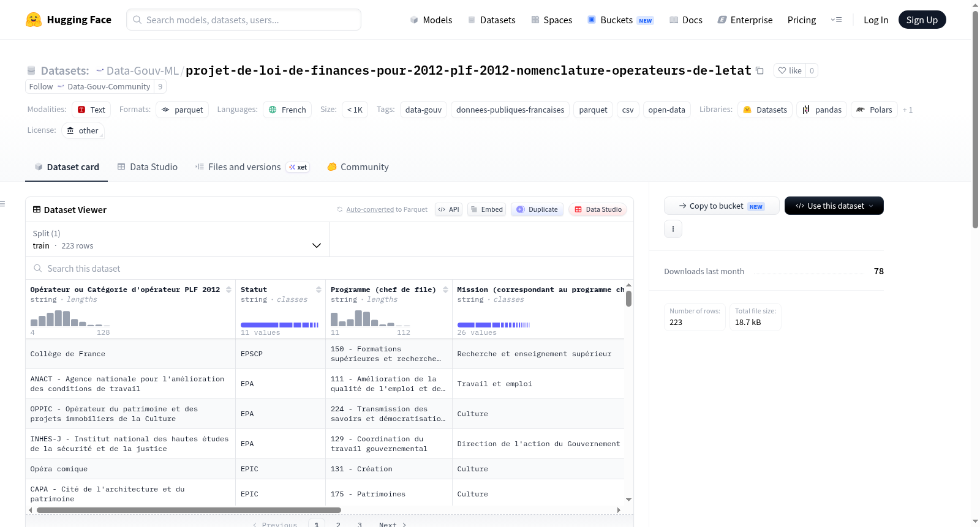Open the Docs page
Viewport: 980px width, 527px height.
click(x=686, y=20)
